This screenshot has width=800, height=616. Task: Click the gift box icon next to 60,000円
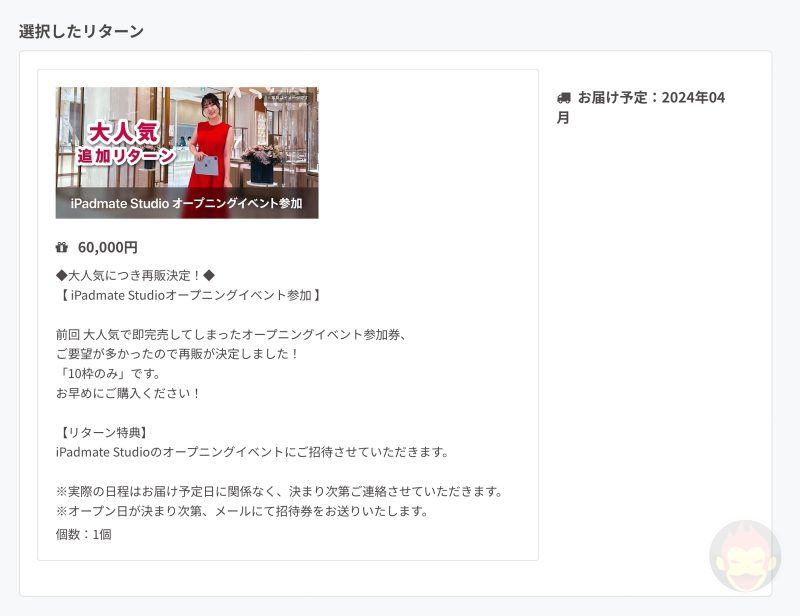coord(61,246)
